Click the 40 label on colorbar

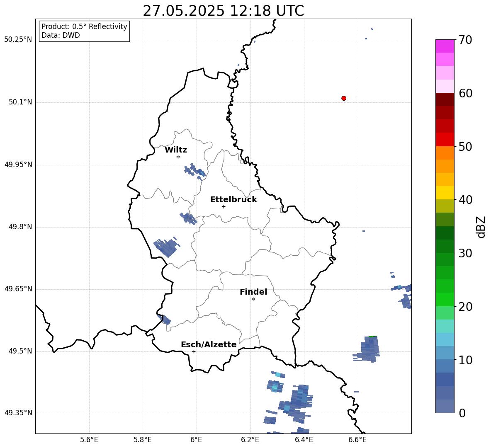coord(465,200)
